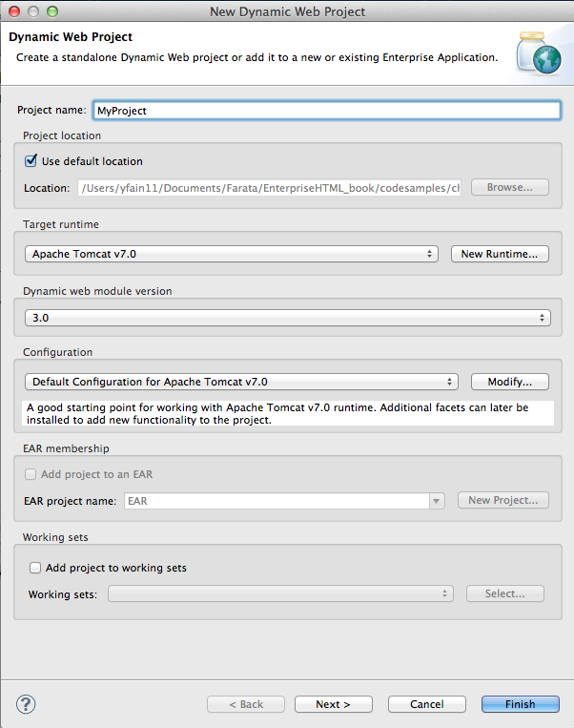Click the Location path text field
Image resolution: width=574 pixels, height=728 pixels.
pos(269,188)
